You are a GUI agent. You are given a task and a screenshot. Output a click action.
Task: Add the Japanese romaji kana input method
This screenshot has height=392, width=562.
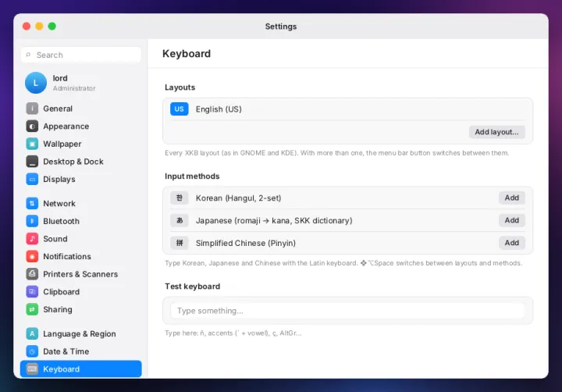pos(512,220)
